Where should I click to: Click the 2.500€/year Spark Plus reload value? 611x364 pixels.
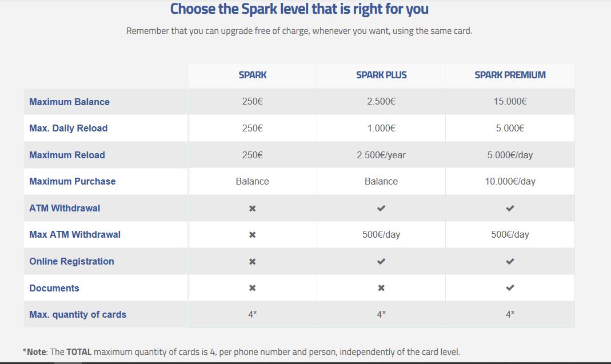381,155
